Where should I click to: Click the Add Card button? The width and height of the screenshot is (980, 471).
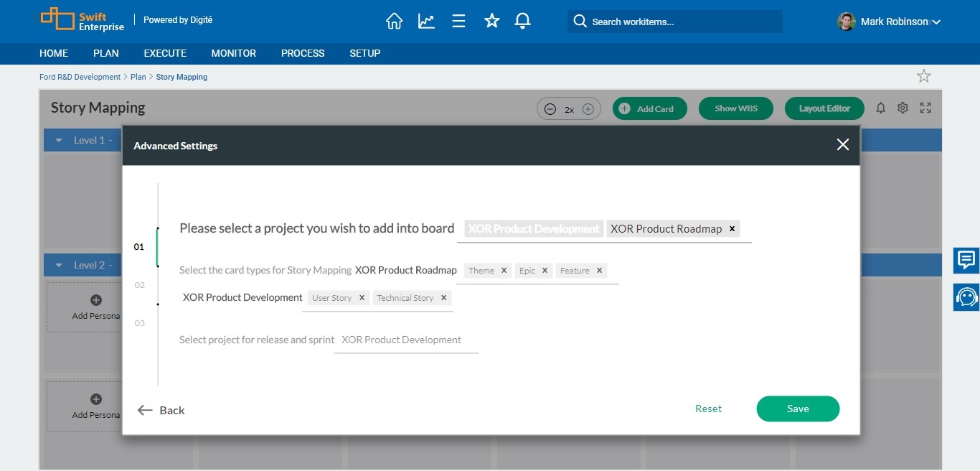pos(650,108)
